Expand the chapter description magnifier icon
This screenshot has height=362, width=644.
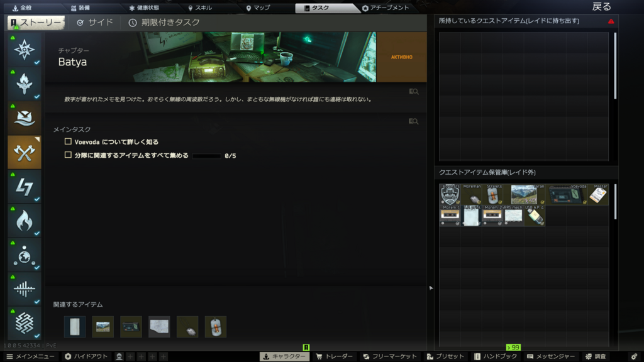point(413,92)
